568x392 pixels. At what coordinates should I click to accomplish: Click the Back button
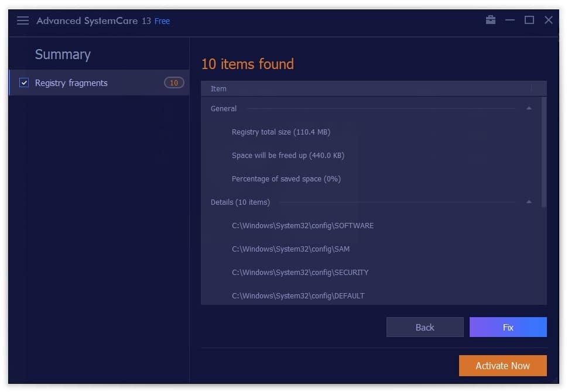[x=425, y=327]
